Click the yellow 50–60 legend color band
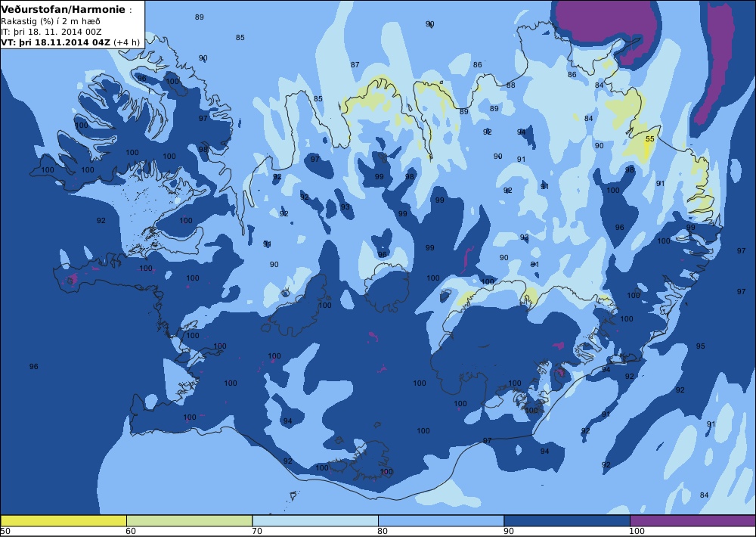The image size is (756, 537). click(x=64, y=520)
